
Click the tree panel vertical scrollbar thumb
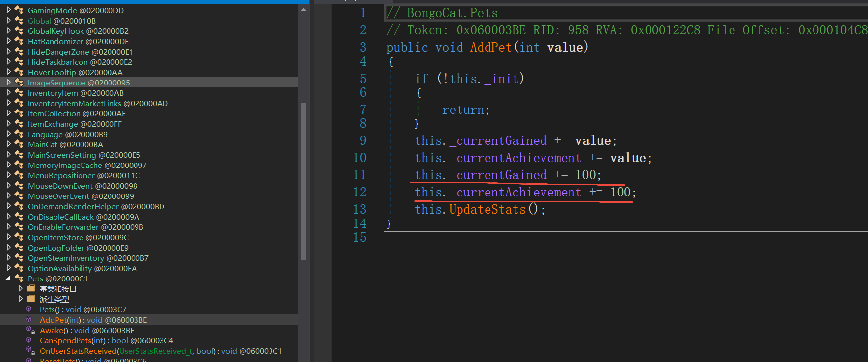point(303,181)
